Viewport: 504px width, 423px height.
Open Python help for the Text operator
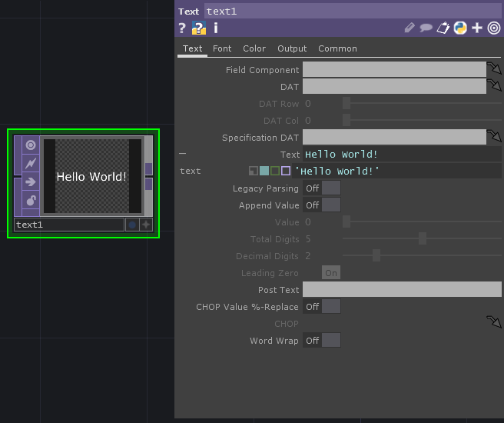[x=199, y=28]
